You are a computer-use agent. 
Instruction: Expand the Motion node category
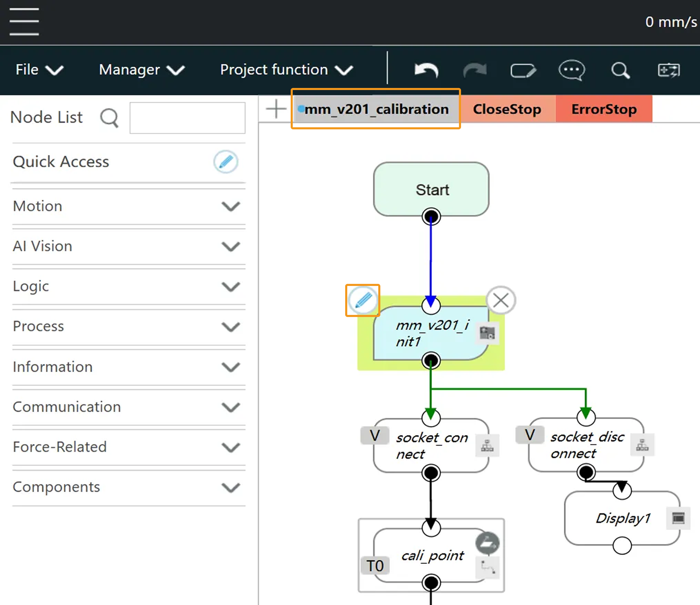(230, 206)
